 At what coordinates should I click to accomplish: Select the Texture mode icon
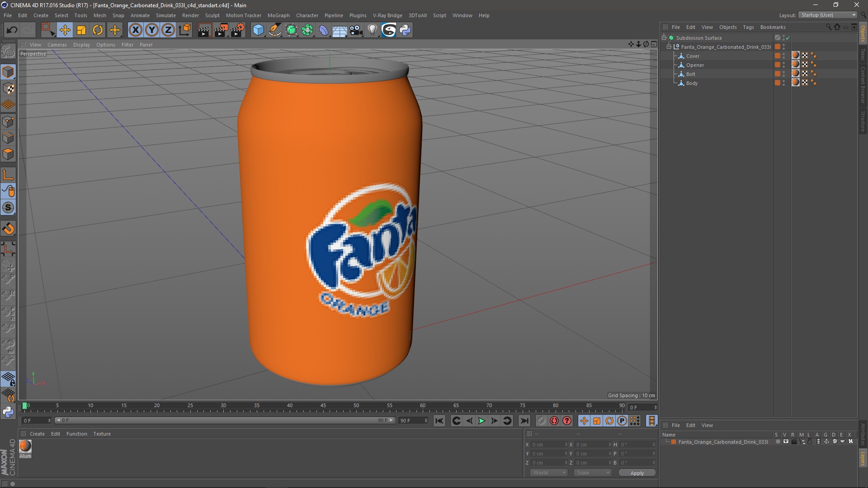[x=8, y=89]
